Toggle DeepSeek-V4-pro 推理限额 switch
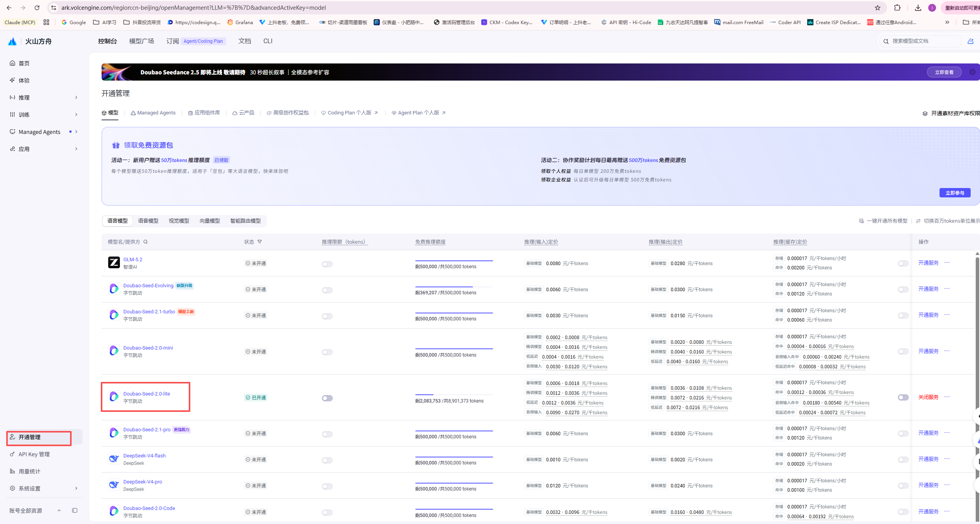 327,487
